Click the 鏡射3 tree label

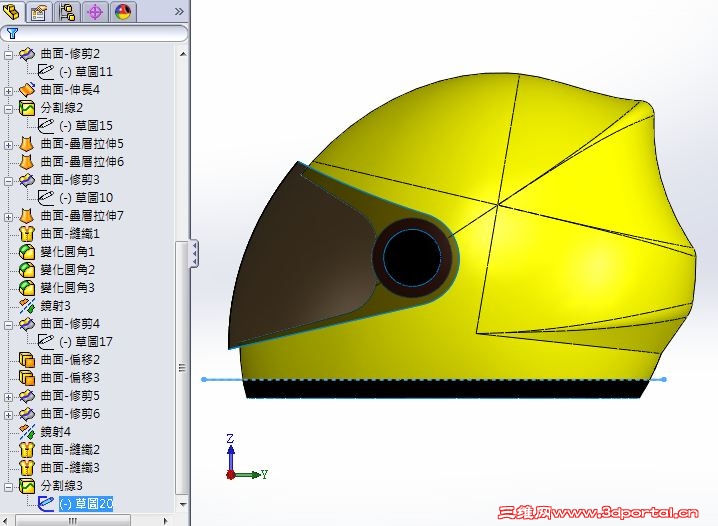55,306
